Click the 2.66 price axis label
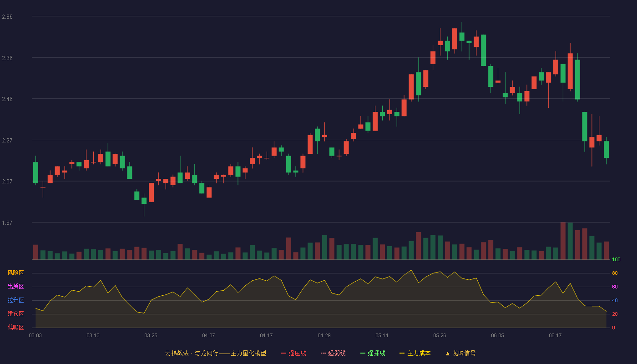 7,58
